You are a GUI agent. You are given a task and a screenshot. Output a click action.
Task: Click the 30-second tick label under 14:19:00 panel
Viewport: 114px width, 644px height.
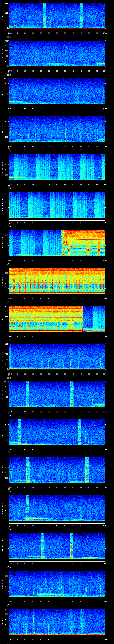(57, 147)
